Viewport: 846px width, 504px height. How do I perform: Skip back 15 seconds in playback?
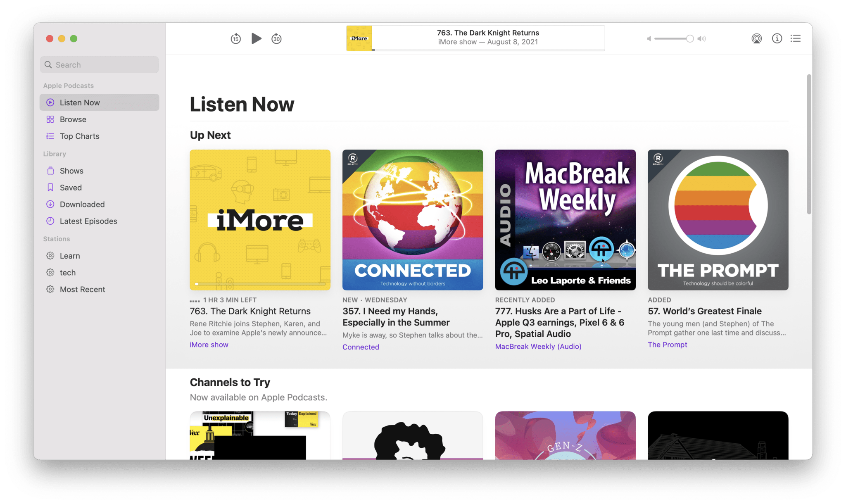coord(235,38)
